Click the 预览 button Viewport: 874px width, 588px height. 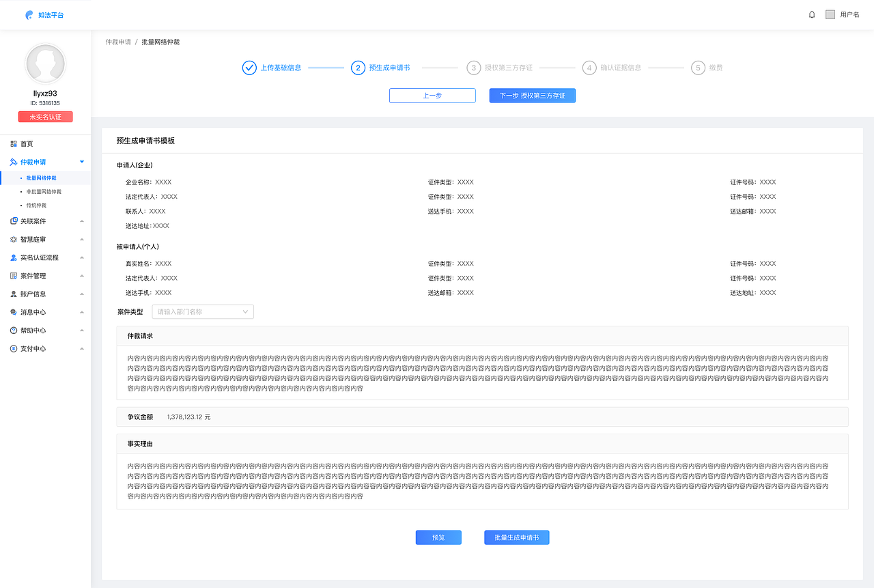[438, 537]
